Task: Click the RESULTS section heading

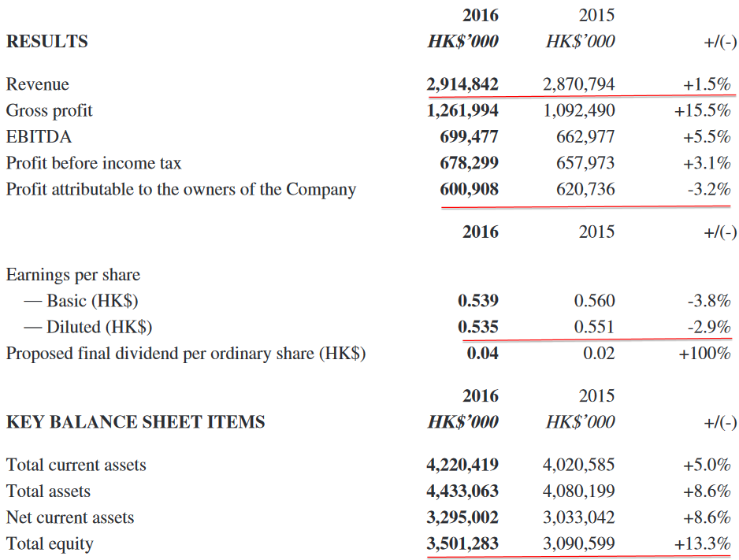Action: pos(47,42)
